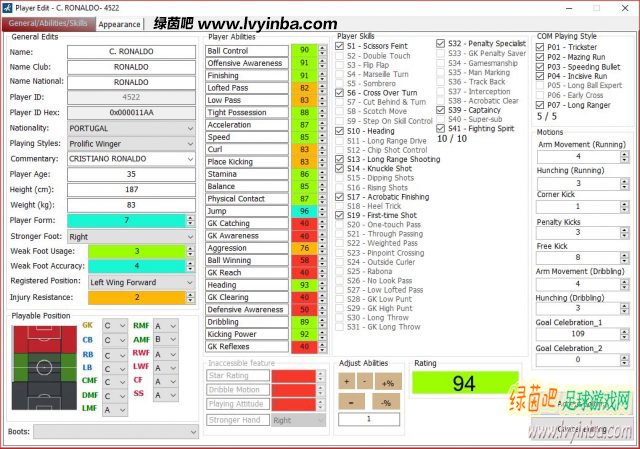640x449 pixels.
Task: Uncheck S14 Knuckle Shot skill
Action: pos(339,168)
